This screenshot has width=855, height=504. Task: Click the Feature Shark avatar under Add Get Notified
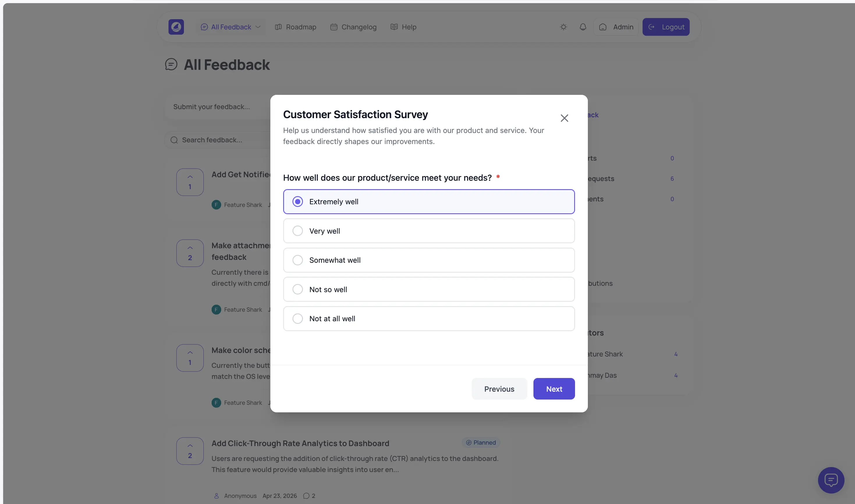click(x=216, y=205)
